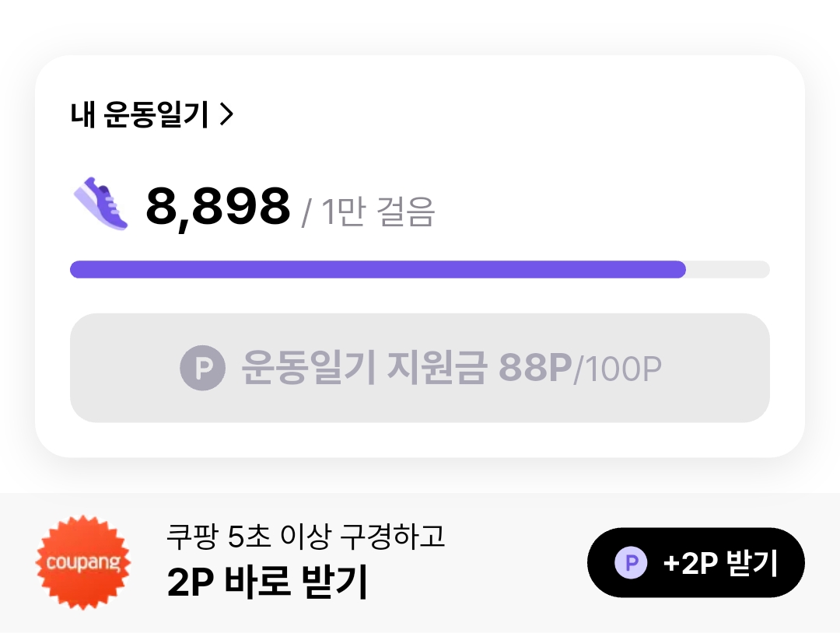The image size is (840, 633).
Task: Click the 2P 바로 받기 headline
Action: point(267,583)
